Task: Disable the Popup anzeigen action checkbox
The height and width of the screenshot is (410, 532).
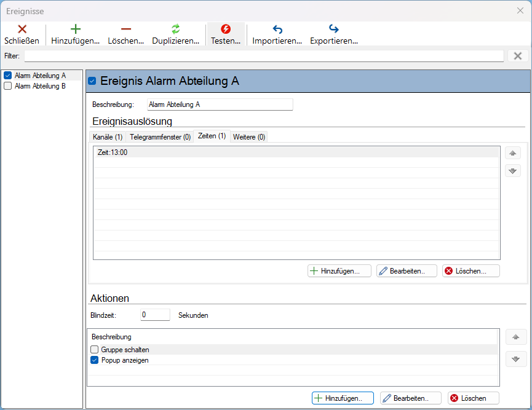Action: tap(95, 360)
